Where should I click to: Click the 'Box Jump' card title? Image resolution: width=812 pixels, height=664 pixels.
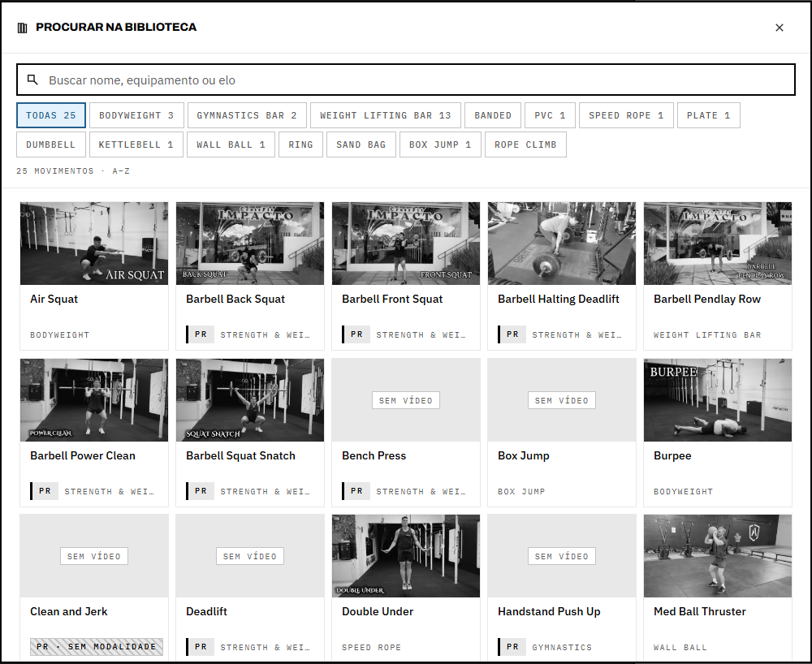pos(524,455)
